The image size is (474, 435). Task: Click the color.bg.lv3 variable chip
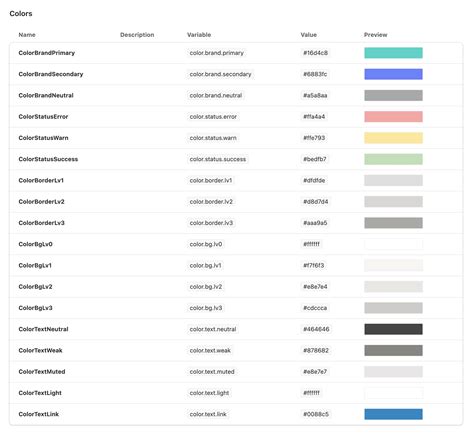tap(206, 308)
